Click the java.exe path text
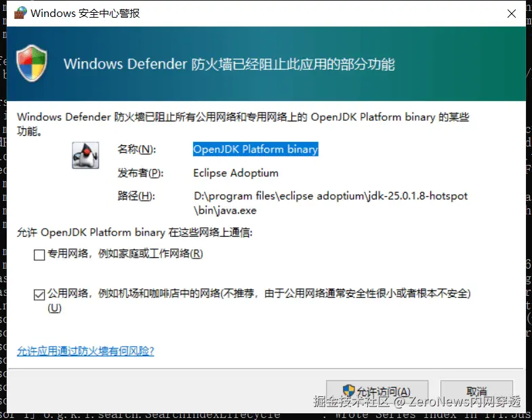 tap(331, 203)
